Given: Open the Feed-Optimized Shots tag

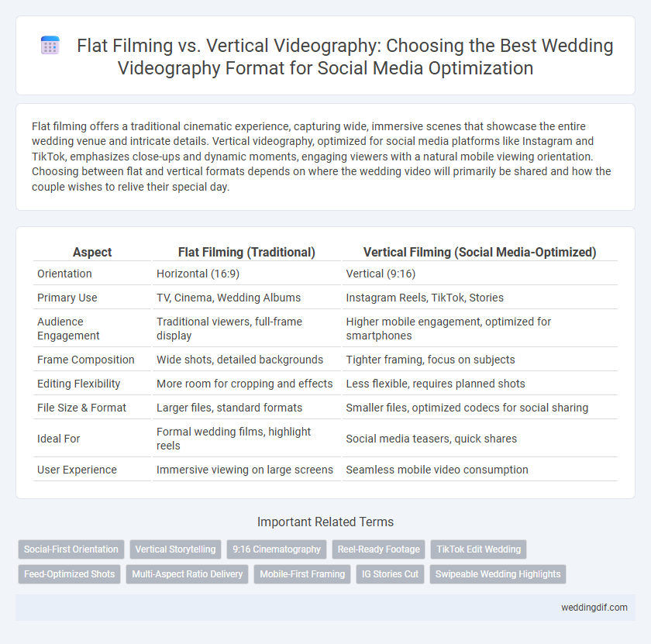Looking at the screenshot, I should 69,574.
